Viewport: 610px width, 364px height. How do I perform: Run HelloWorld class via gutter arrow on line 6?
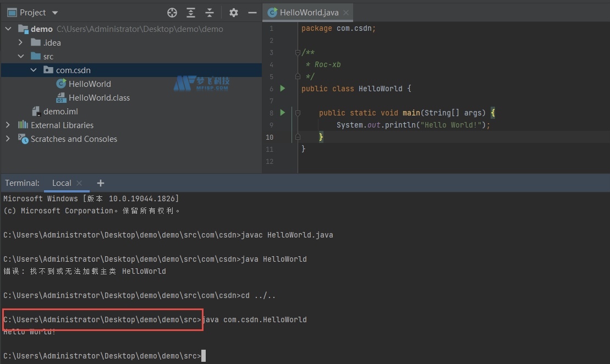coord(283,89)
